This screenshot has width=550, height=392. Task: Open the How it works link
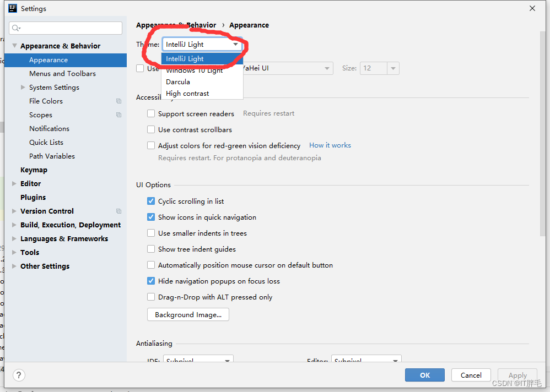click(x=330, y=145)
